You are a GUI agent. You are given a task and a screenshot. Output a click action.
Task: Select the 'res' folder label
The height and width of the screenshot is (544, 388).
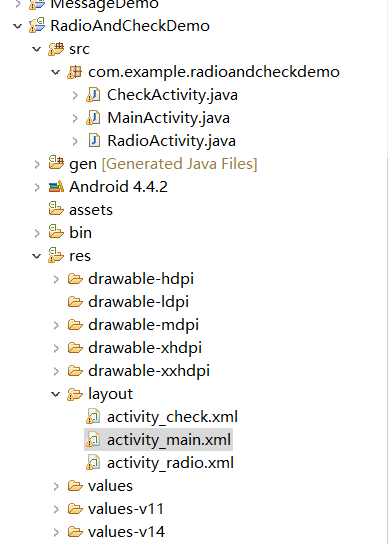80,256
